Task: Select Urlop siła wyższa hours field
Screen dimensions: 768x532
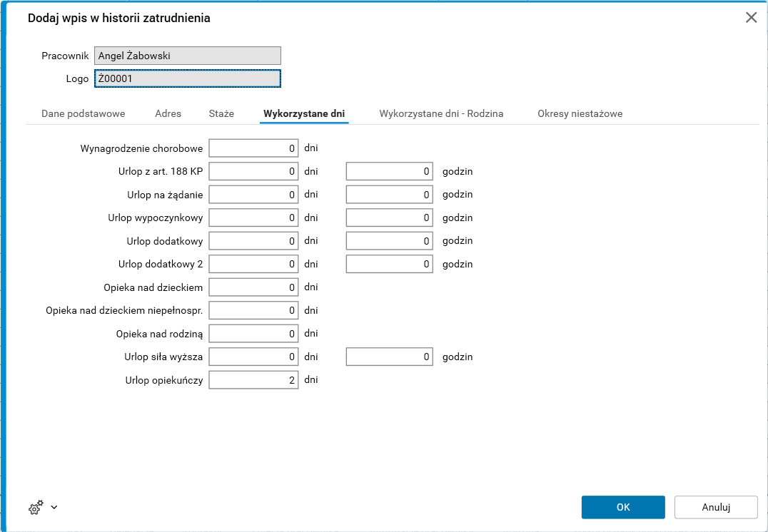Action: point(390,357)
